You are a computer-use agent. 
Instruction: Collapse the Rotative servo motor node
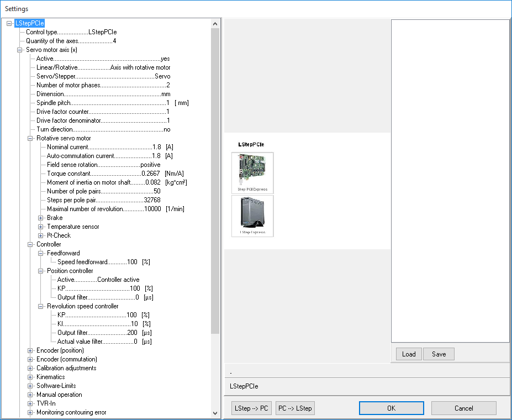point(30,138)
